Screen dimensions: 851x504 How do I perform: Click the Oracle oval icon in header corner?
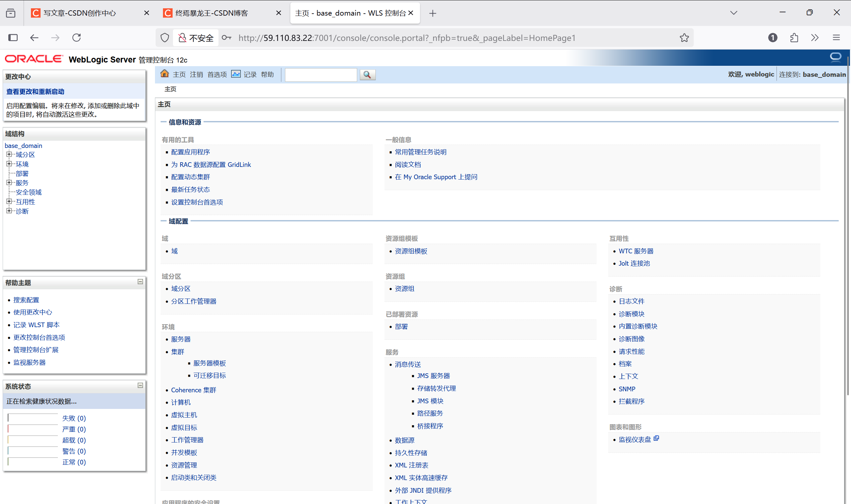click(x=835, y=57)
